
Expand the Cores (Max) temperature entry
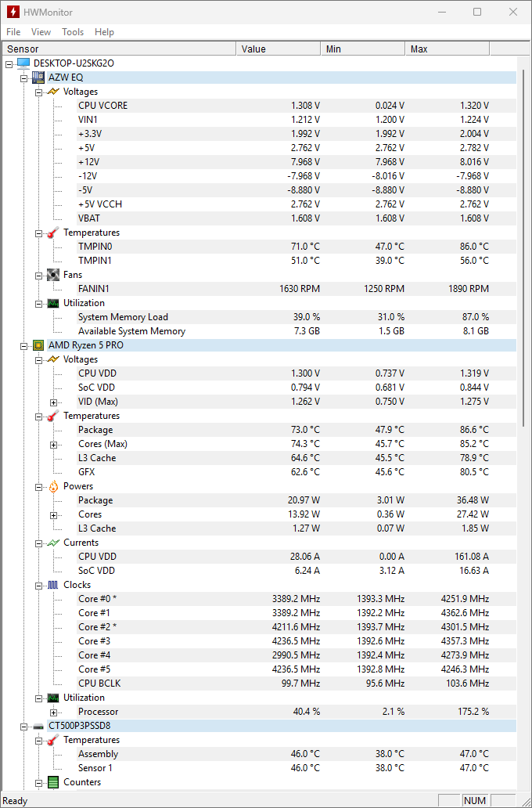coord(54,444)
